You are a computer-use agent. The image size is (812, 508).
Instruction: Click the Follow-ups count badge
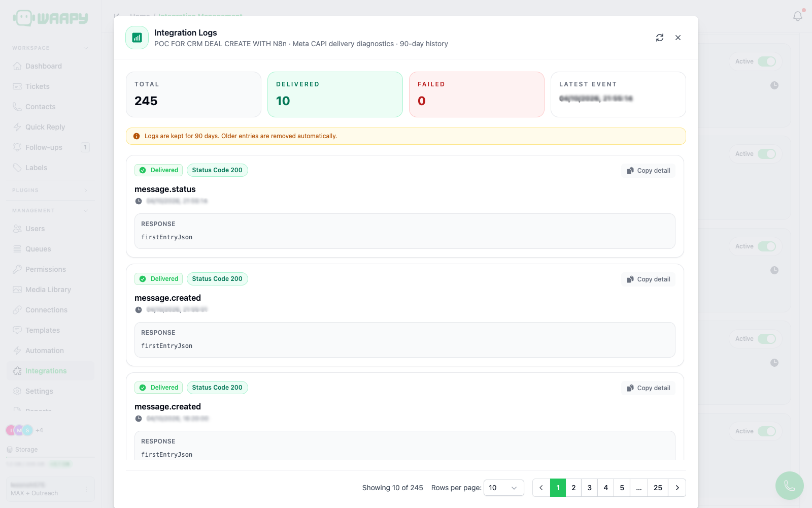[x=85, y=147]
